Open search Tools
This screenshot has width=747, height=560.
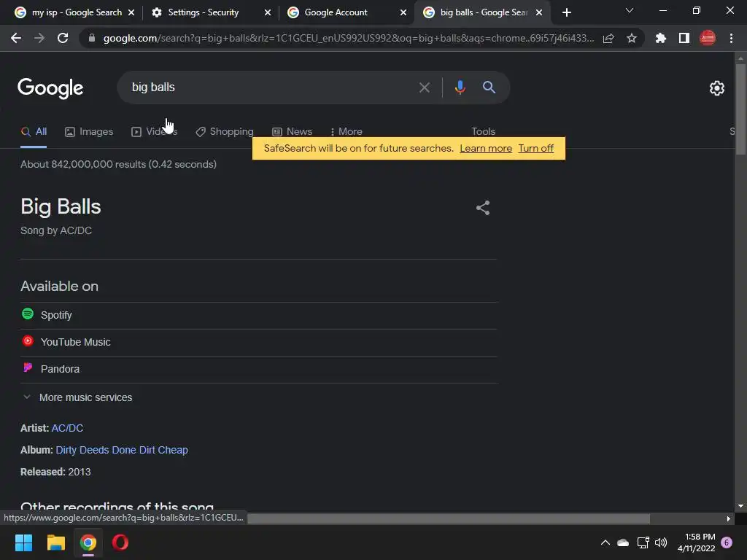pyautogui.click(x=483, y=131)
